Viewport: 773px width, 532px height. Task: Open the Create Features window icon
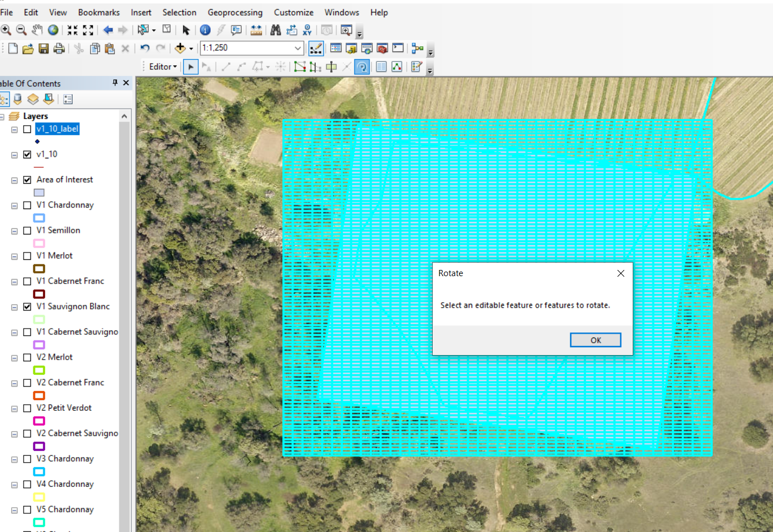coord(416,66)
